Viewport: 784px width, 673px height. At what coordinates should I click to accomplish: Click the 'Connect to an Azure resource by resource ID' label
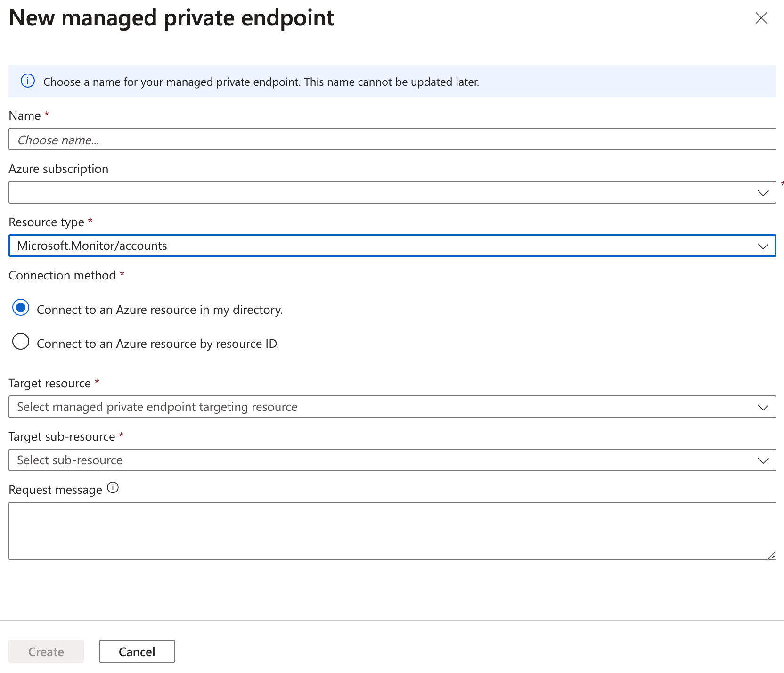click(x=158, y=344)
